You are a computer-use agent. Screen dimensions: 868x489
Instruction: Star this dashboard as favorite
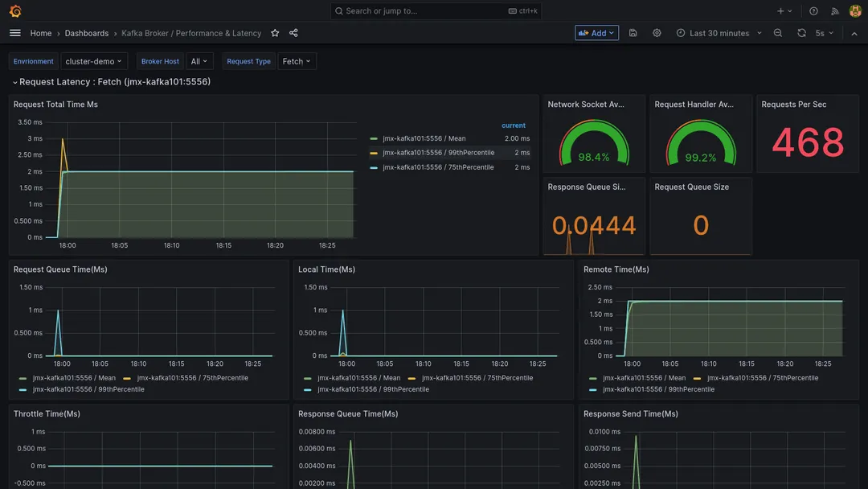pyautogui.click(x=275, y=33)
